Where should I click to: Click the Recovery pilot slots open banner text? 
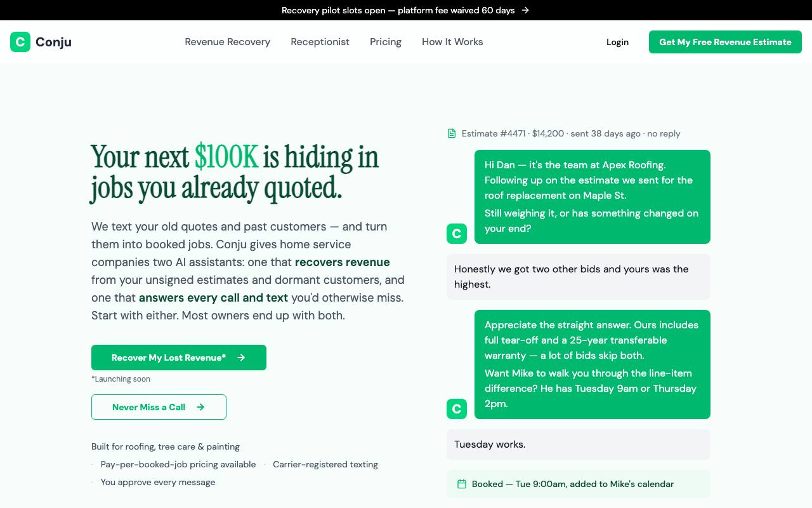coord(398,10)
